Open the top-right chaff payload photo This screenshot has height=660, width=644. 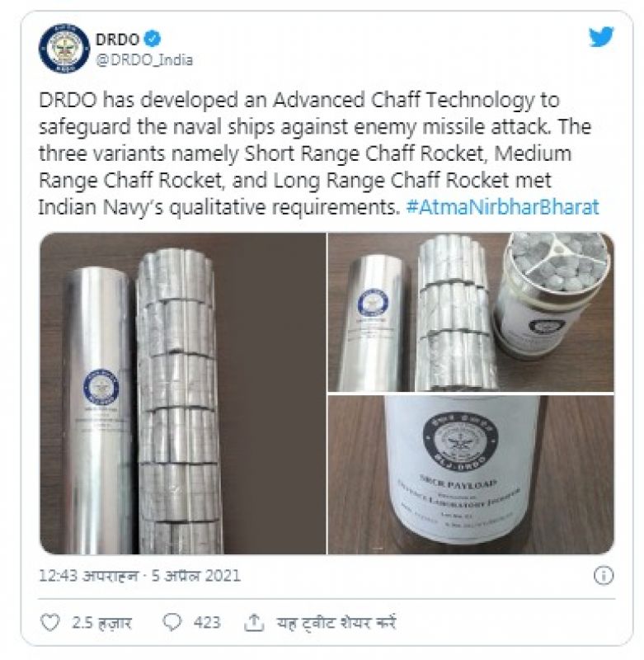point(471,312)
